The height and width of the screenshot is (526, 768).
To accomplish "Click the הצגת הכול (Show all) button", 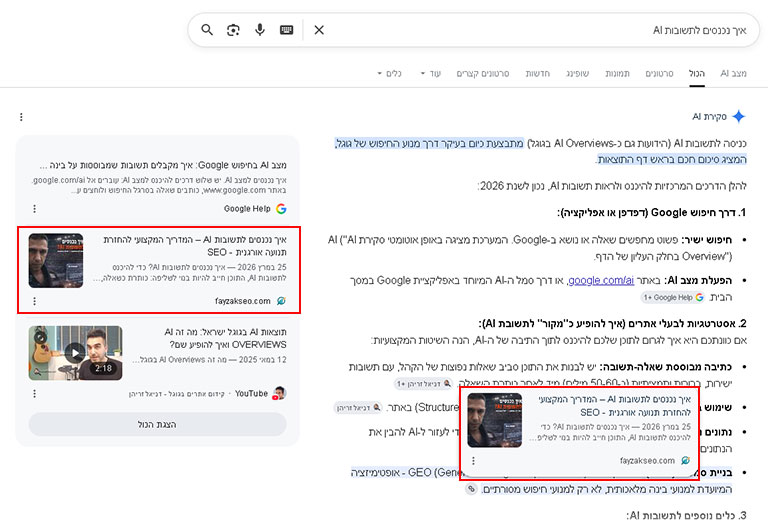I will (x=157, y=424).
